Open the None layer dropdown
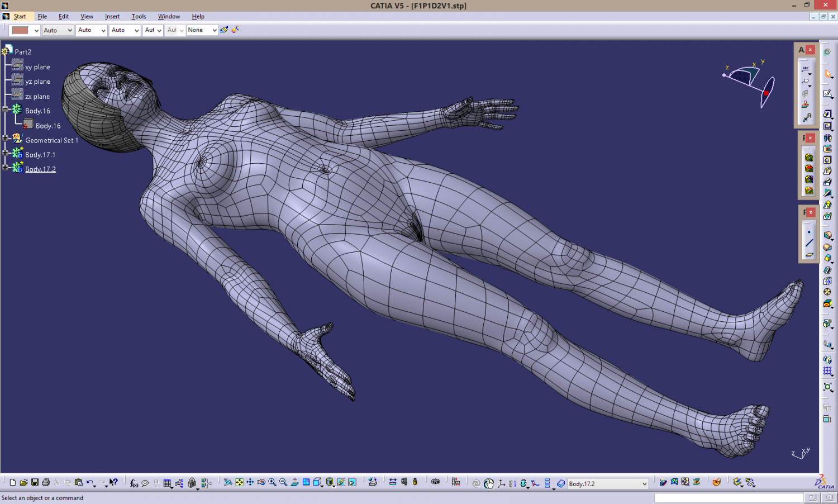The width and height of the screenshot is (838, 504). (215, 30)
